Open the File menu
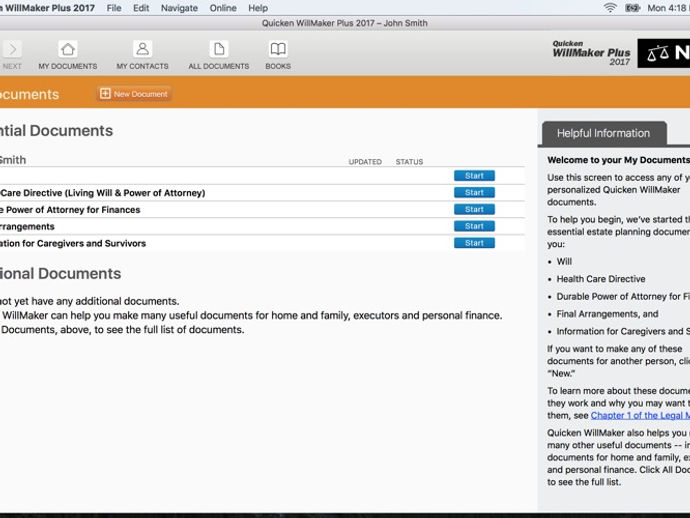 point(114,8)
